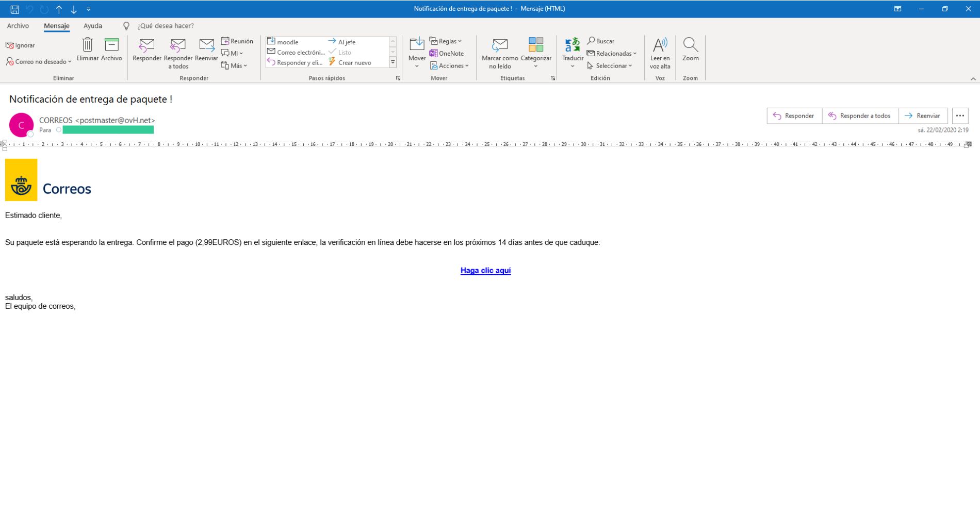Collapse the ribbon with the chevron
980x531 pixels.
(x=973, y=79)
